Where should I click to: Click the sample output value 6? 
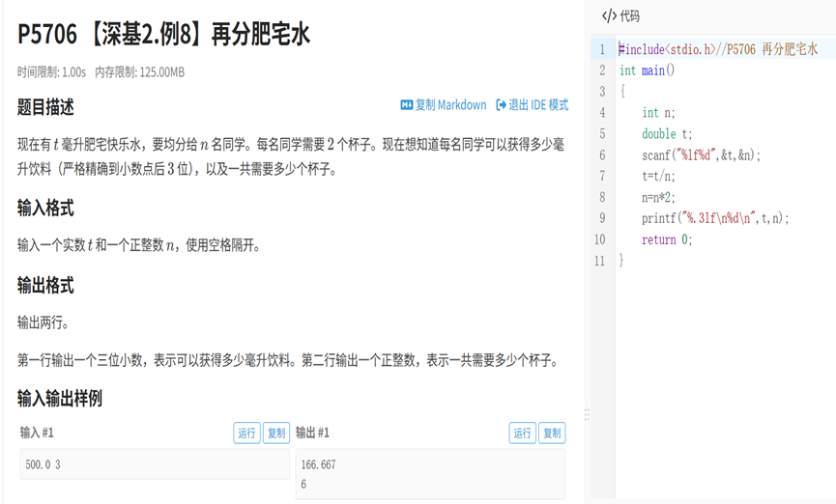303,484
